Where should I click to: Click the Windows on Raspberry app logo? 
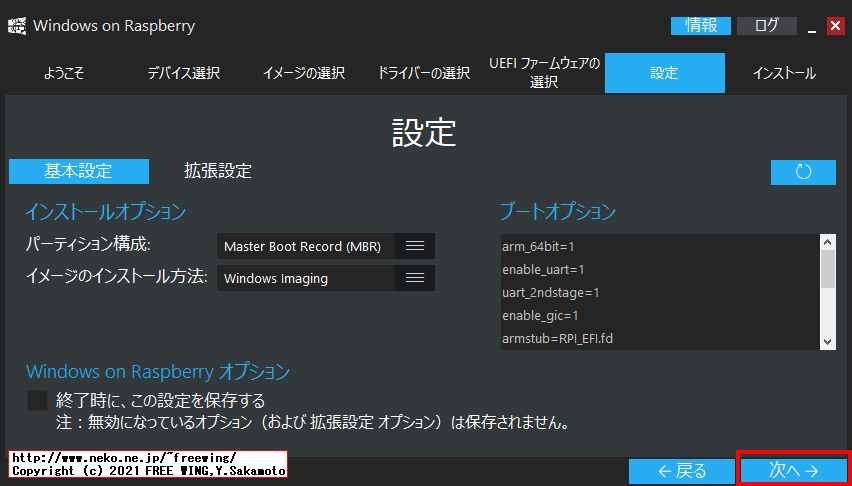click(17, 26)
